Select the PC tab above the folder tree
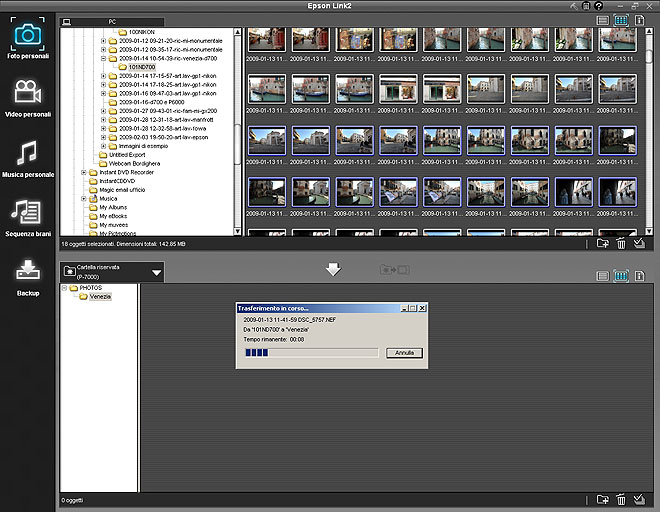Image resolution: width=660 pixels, height=512 pixels. point(110,21)
